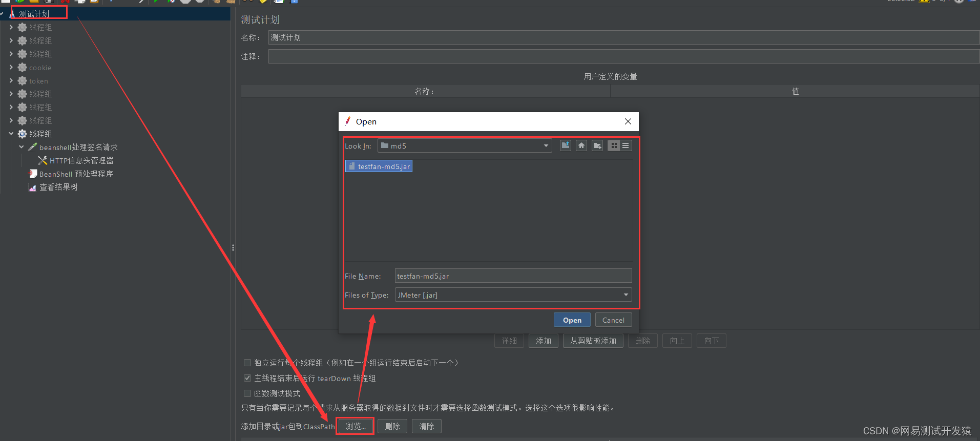Click the panel splitter handle dots
The height and width of the screenshot is (441, 980).
233,247
